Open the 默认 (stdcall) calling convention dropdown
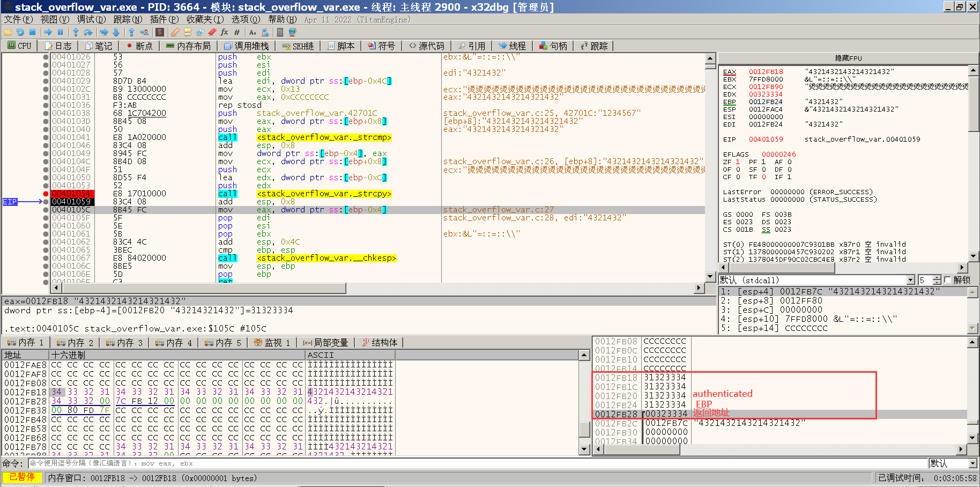The height and width of the screenshot is (487, 980). [910, 279]
